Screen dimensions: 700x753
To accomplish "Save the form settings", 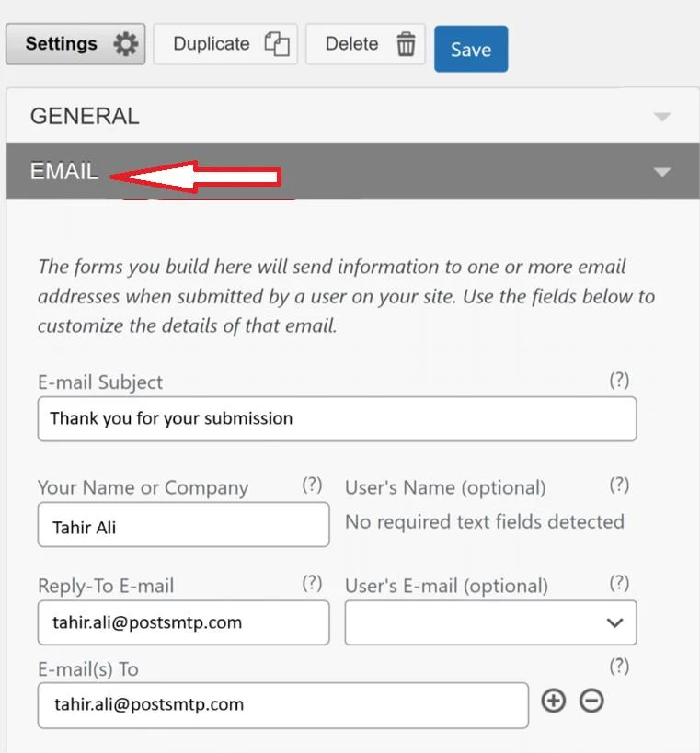I will [470, 50].
